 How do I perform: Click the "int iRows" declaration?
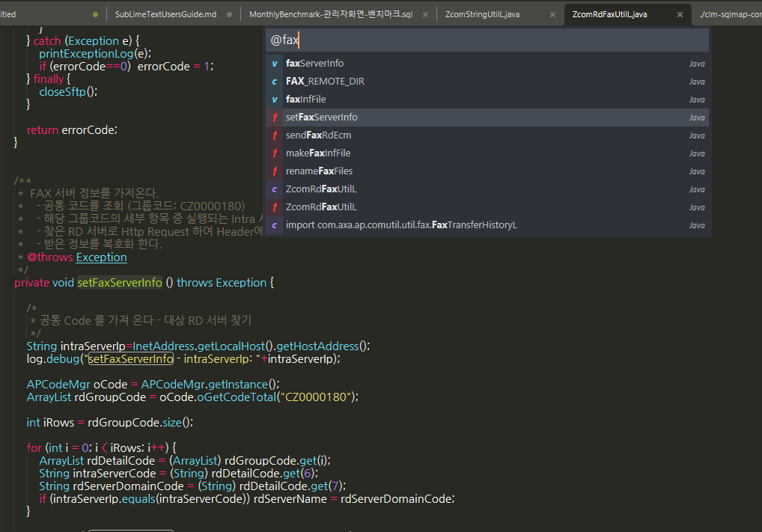pyautogui.click(x=51, y=423)
